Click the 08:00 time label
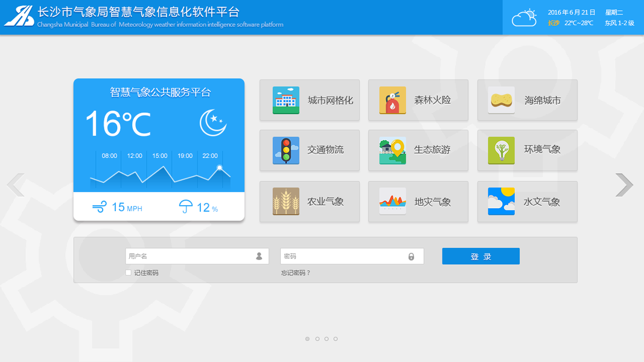The image size is (644, 362). click(109, 156)
